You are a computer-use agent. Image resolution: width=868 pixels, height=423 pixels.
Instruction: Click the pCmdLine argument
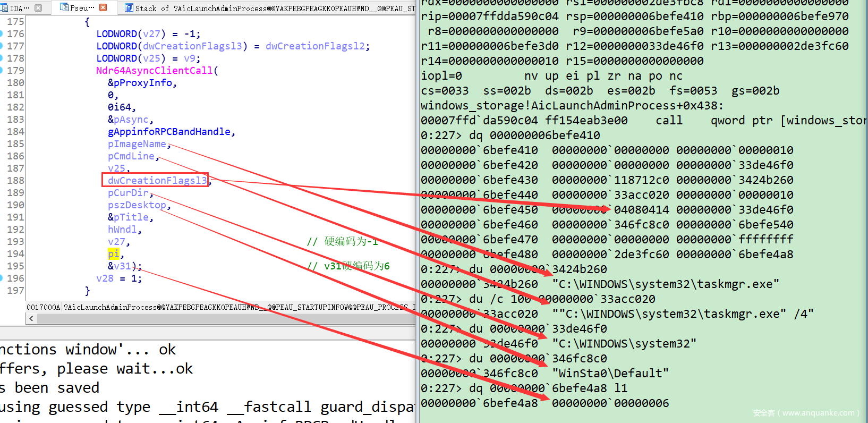pos(131,156)
